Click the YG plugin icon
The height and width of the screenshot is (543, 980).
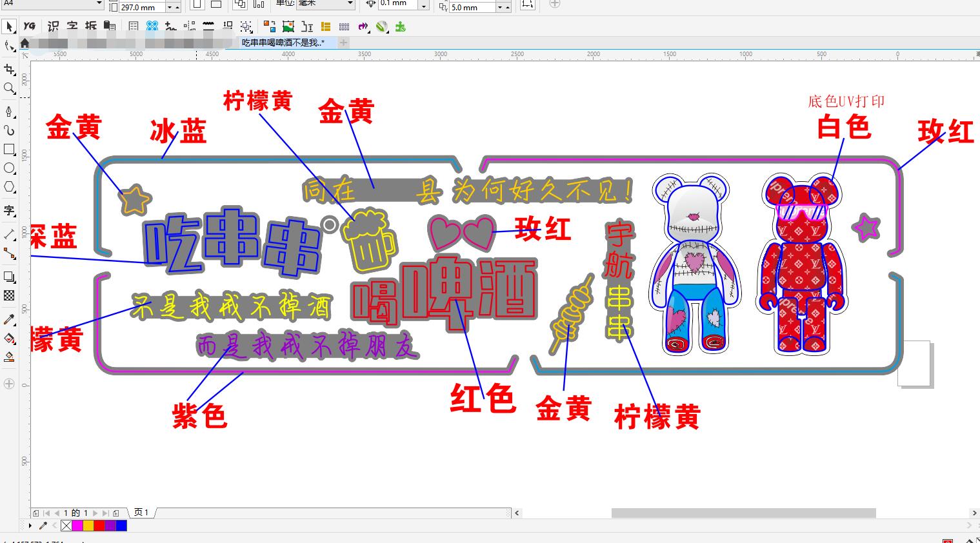[30, 26]
